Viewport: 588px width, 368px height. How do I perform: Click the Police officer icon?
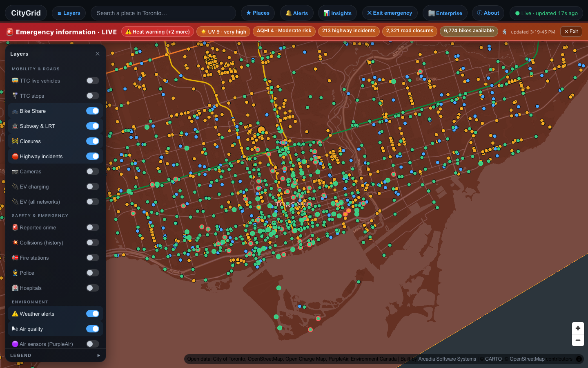pos(15,273)
